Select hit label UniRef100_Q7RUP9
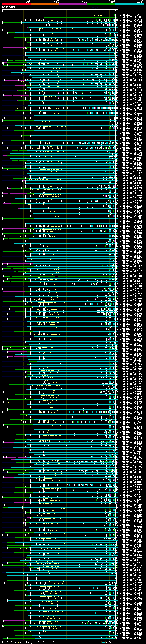Image resolution: width=146 pixels, height=644 pixels. pos(131,55)
